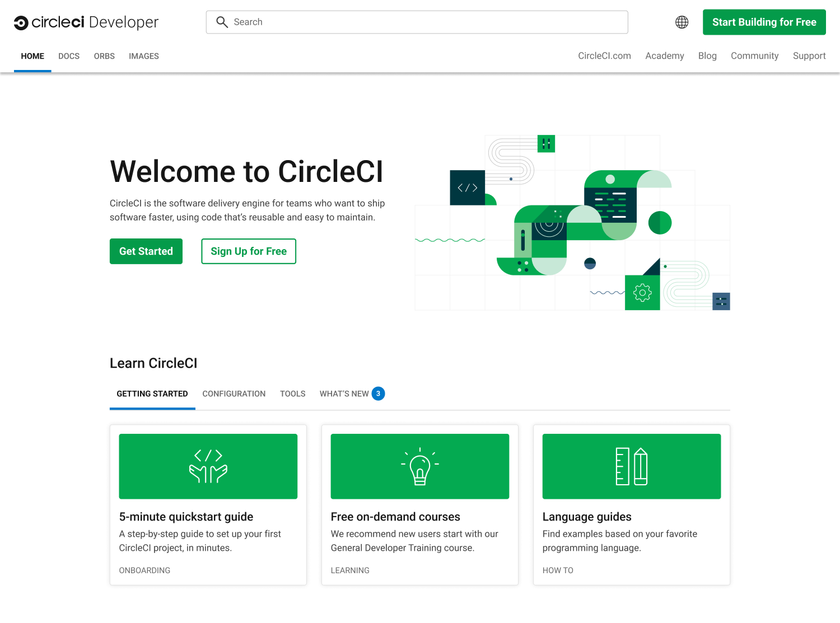Click the What's New notification badge
Viewport: 840px width, 623px height.
tap(379, 394)
